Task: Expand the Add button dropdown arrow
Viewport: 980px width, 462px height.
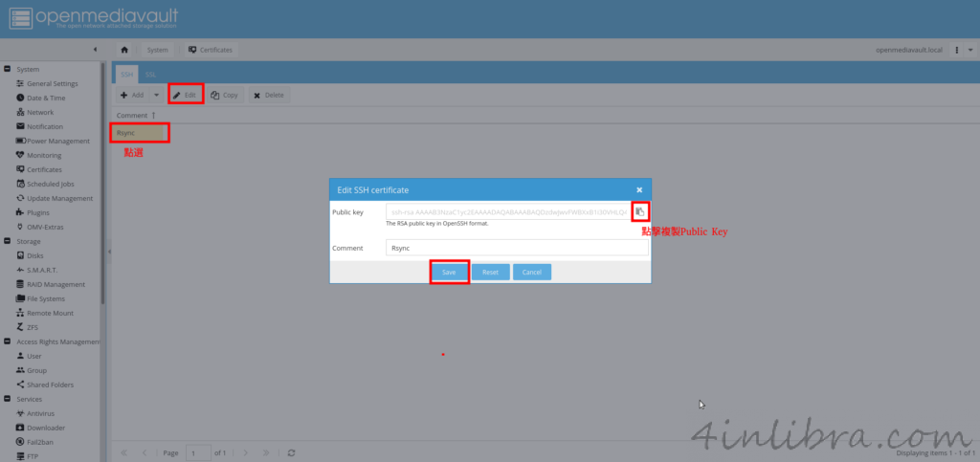Action: pyautogui.click(x=156, y=95)
